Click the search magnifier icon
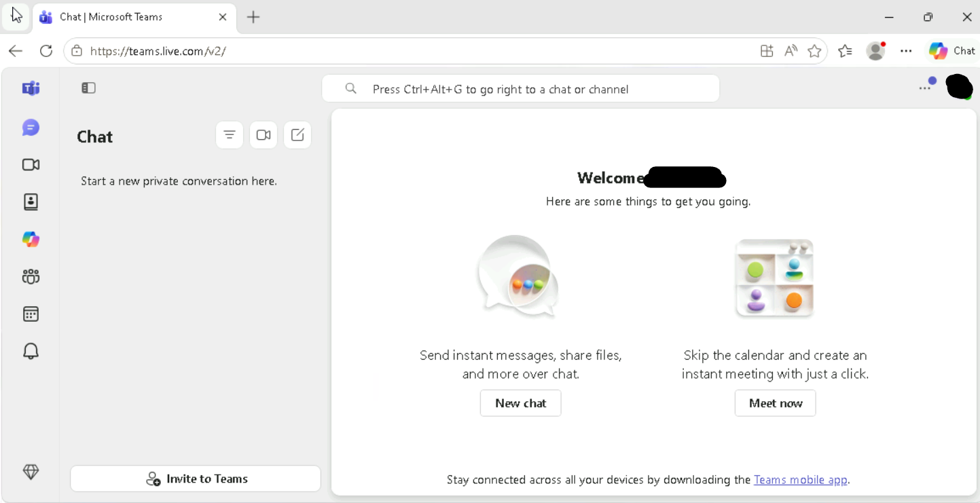The height and width of the screenshot is (503, 980). point(350,89)
